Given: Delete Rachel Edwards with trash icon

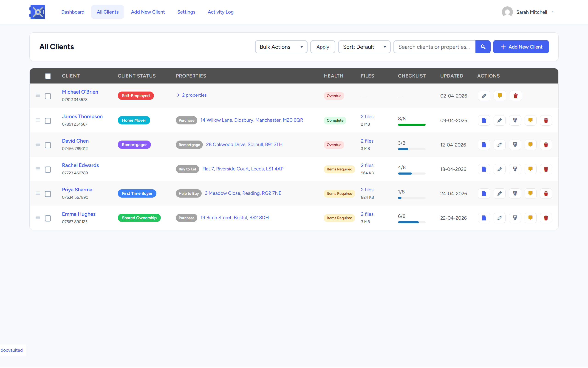Looking at the screenshot, I should click(546, 169).
